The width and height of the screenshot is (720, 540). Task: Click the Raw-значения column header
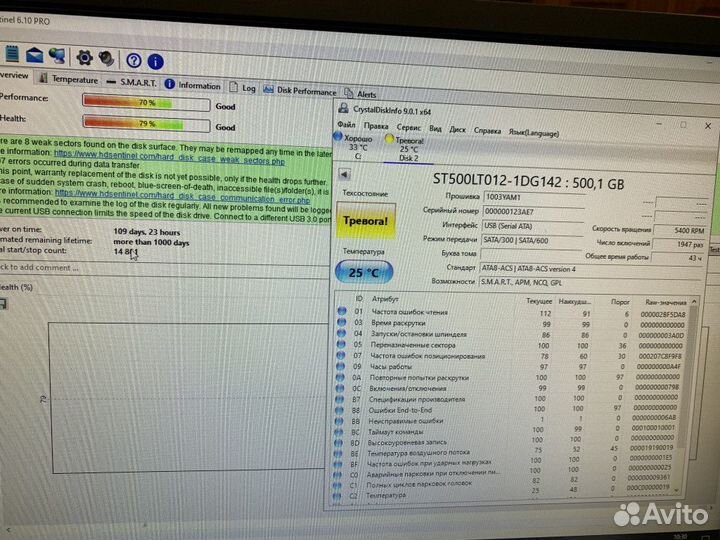tap(665, 302)
